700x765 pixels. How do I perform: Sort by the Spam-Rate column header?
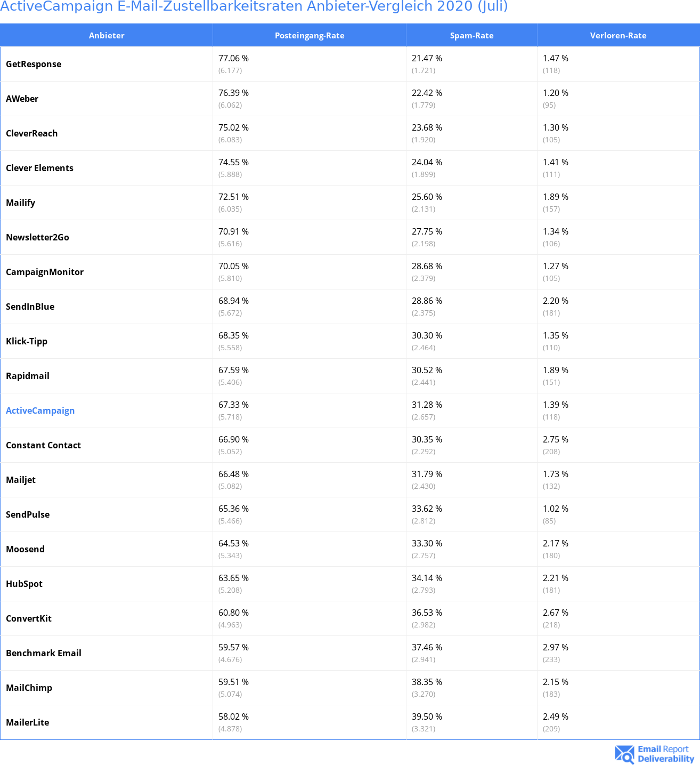point(471,36)
